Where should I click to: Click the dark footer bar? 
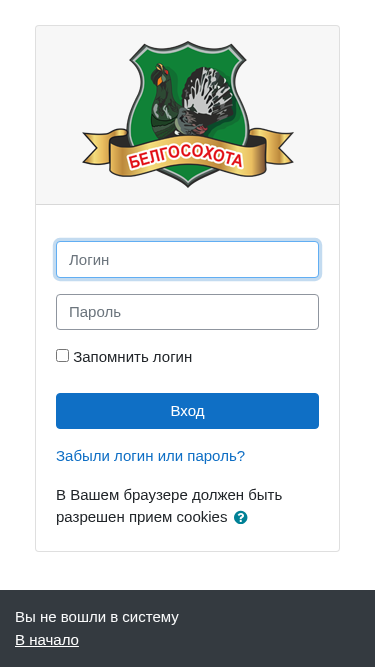[188, 628]
